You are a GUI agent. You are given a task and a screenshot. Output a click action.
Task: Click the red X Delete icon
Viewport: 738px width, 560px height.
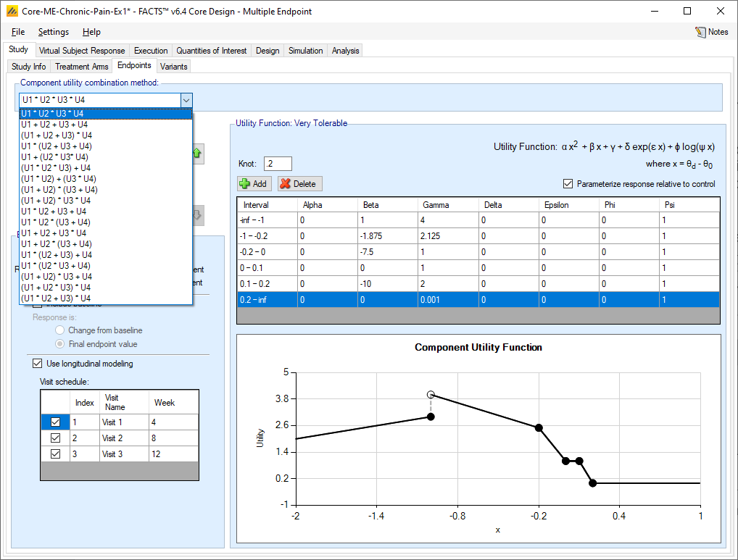(285, 184)
